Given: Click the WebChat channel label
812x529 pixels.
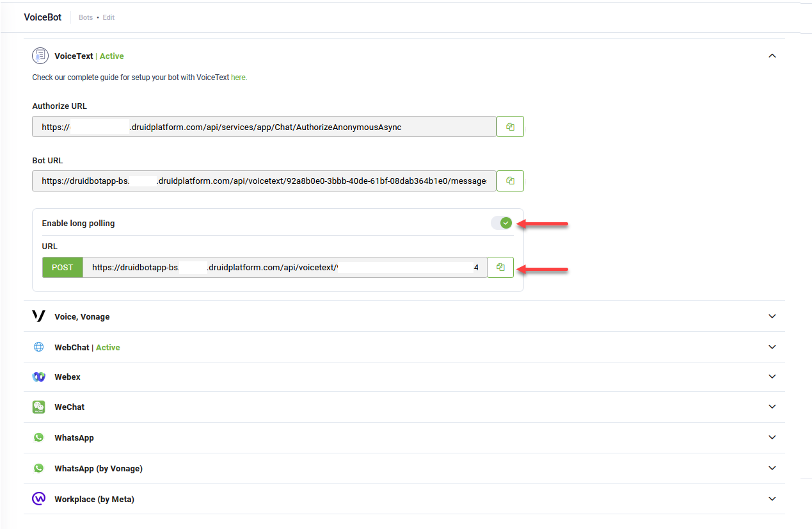Looking at the screenshot, I should coord(72,347).
